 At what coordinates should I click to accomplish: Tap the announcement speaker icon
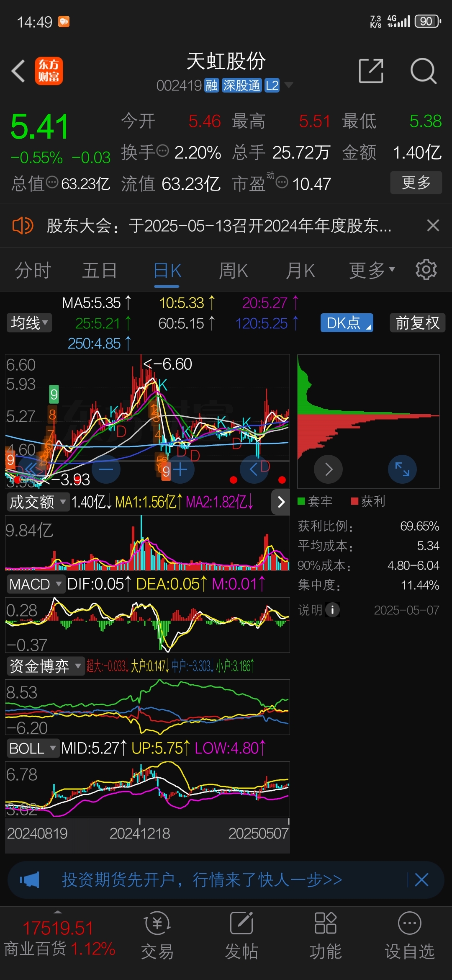tap(23, 226)
